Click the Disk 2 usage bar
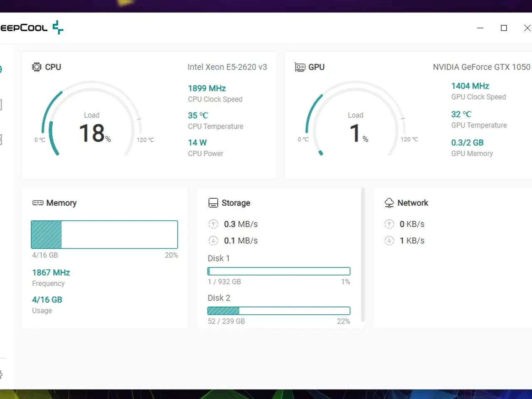The height and width of the screenshot is (399, 532). (x=279, y=311)
